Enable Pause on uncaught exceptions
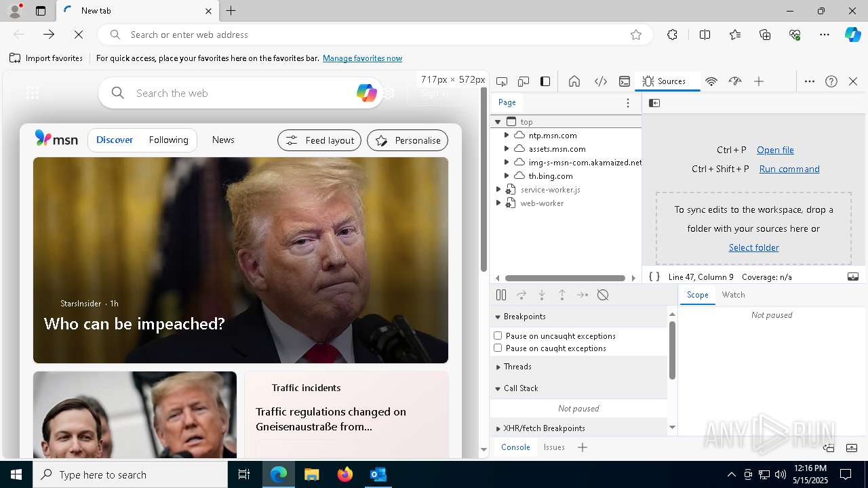 (x=498, y=335)
